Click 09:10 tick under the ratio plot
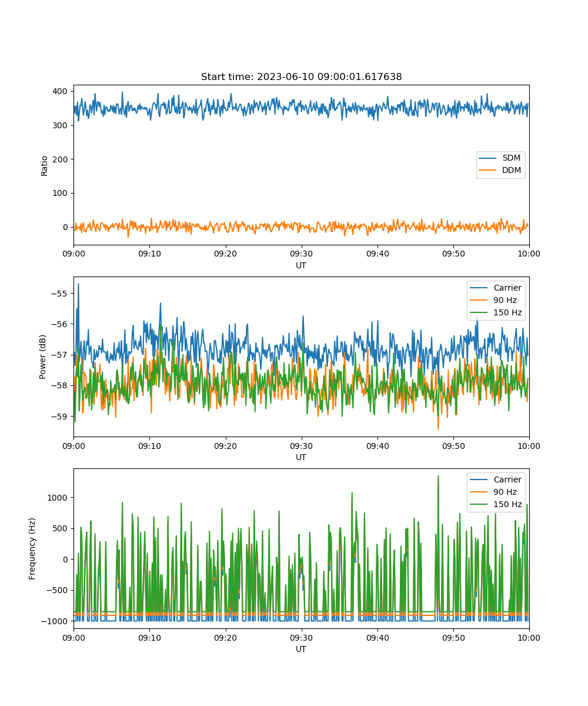This screenshot has height=706, width=588. pyautogui.click(x=149, y=254)
